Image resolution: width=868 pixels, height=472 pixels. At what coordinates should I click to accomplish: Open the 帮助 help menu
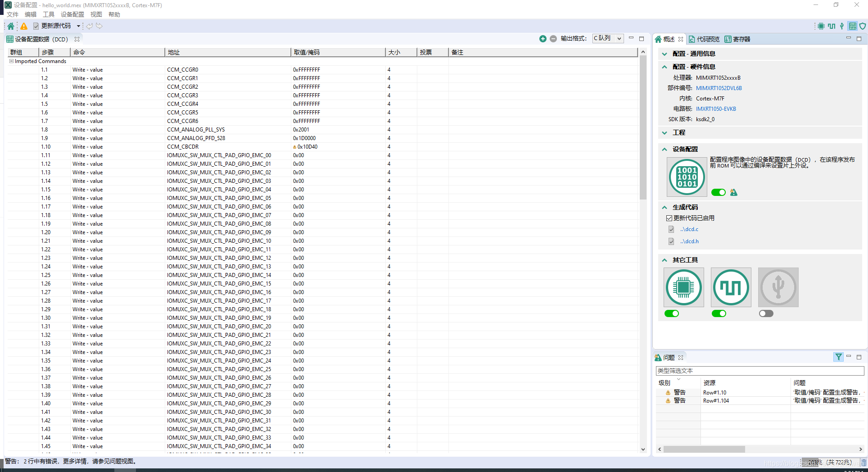click(x=114, y=14)
